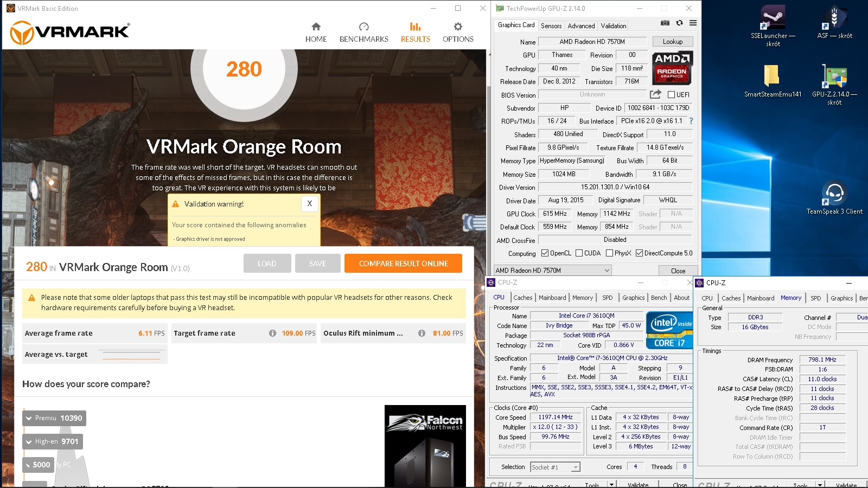Select the Memory tab in left CPU-Z

pyautogui.click(x=582, y=298)
